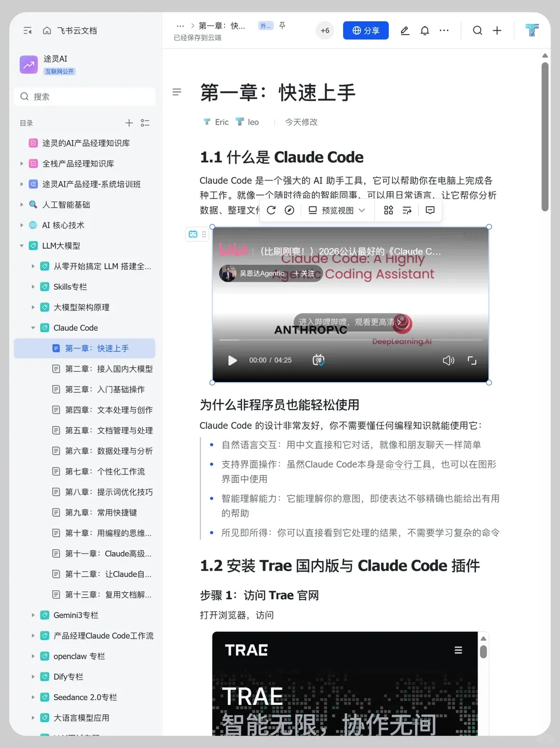
Task: Open the video title link at top of player
Action: coord(351,251)
